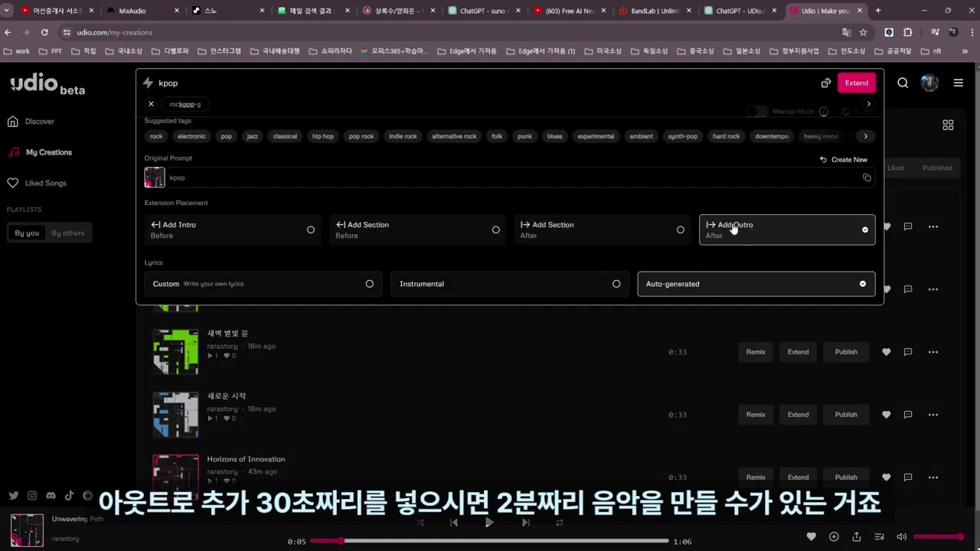Image resolution: width=980 pixels, height=551 pixels.
Task: Click the Create New button
Action: pyautogui.click(x=844, y=159)
